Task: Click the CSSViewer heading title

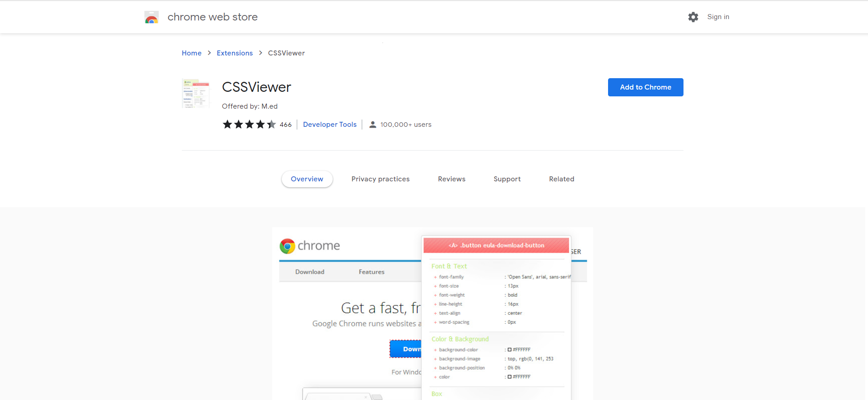Action: [x=256, y=87]
